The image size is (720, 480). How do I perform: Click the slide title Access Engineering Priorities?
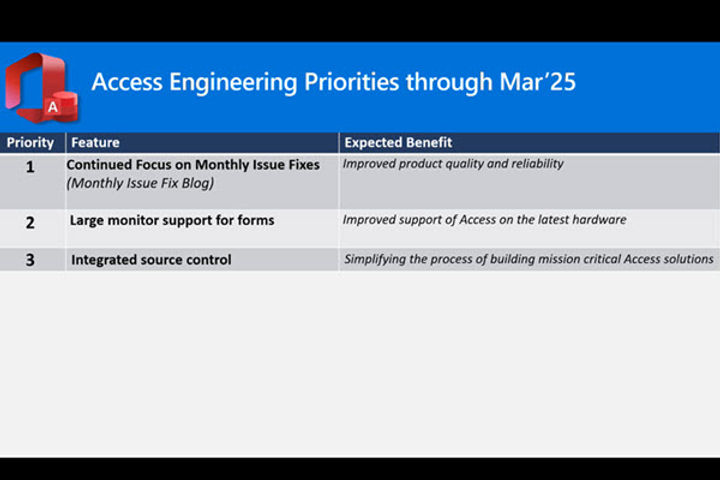pyautogui.click(x=333, y=82)
